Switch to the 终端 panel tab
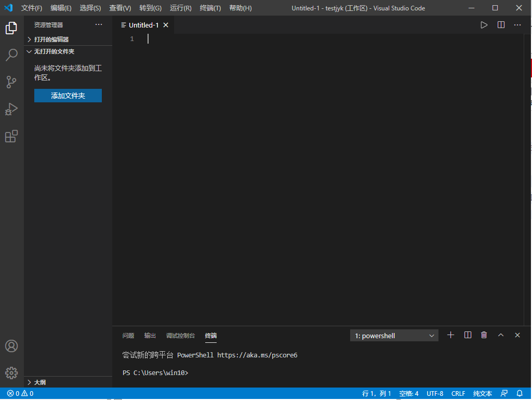The height and width of the screenshot is (400, 532). click(211, 336)
